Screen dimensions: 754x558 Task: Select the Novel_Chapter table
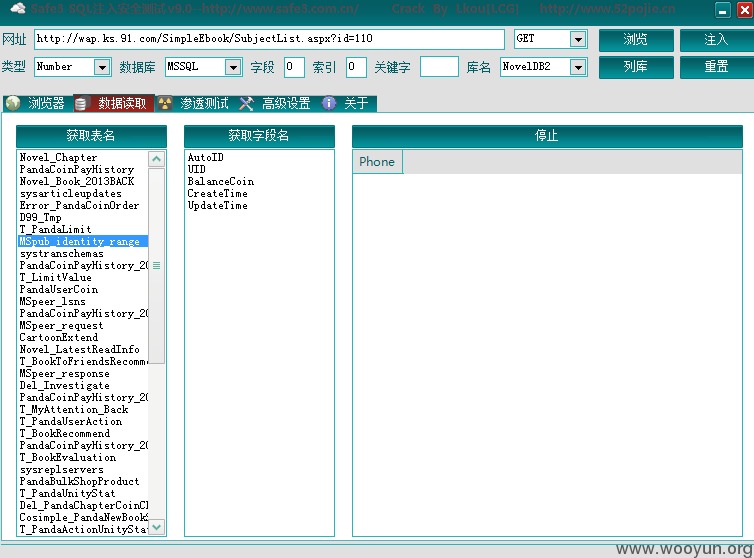(58, 157)
